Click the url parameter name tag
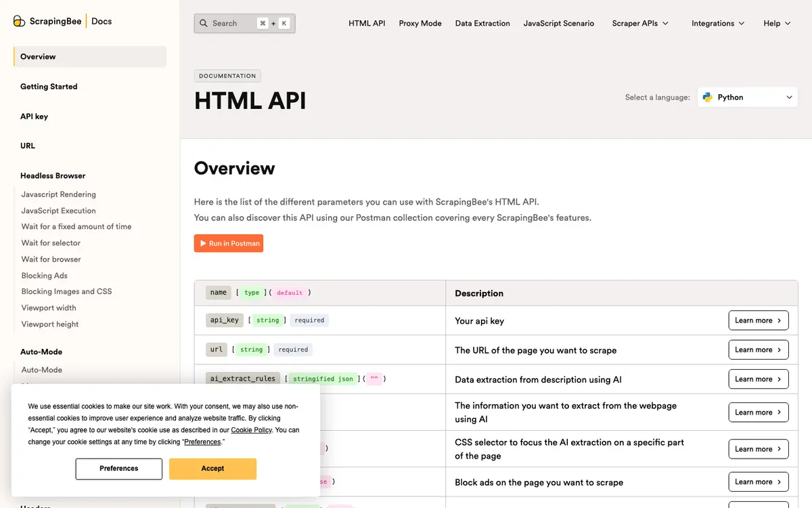This screenshot has width=812, height=508. (x=217, y=350)
